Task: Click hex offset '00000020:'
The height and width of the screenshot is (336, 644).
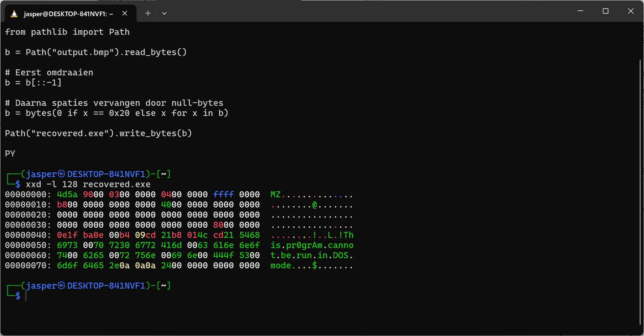Action: point(28,215)
